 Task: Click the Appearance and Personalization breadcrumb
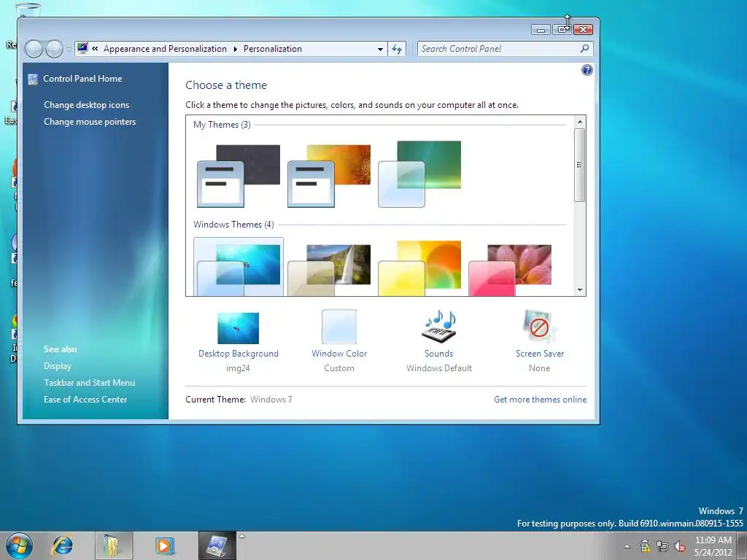point(165,49)
